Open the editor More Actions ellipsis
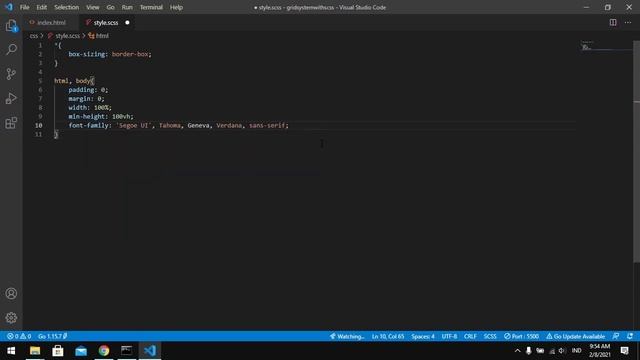The image size is (640, 360). pyautogui.click(x=628, y=22)
